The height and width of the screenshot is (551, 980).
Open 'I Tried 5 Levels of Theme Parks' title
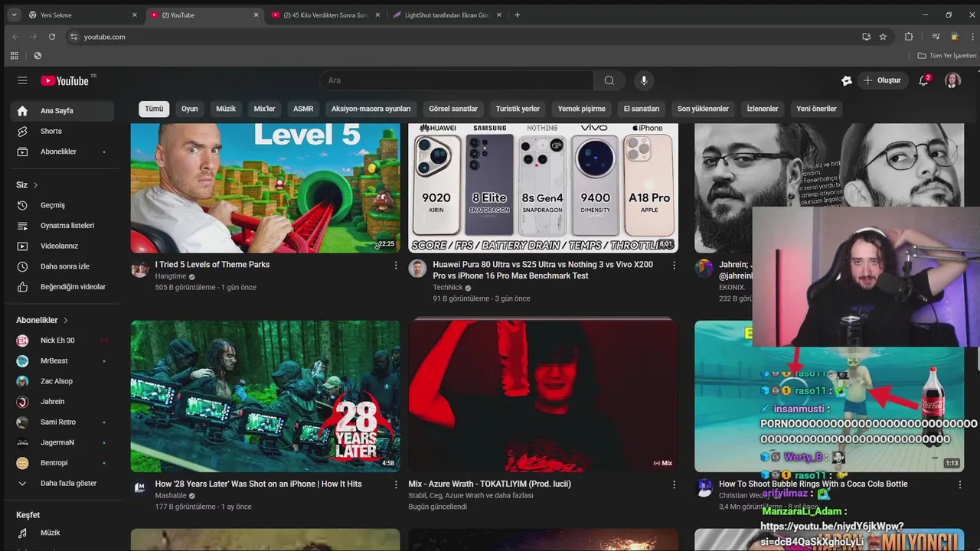coord(212,265)
